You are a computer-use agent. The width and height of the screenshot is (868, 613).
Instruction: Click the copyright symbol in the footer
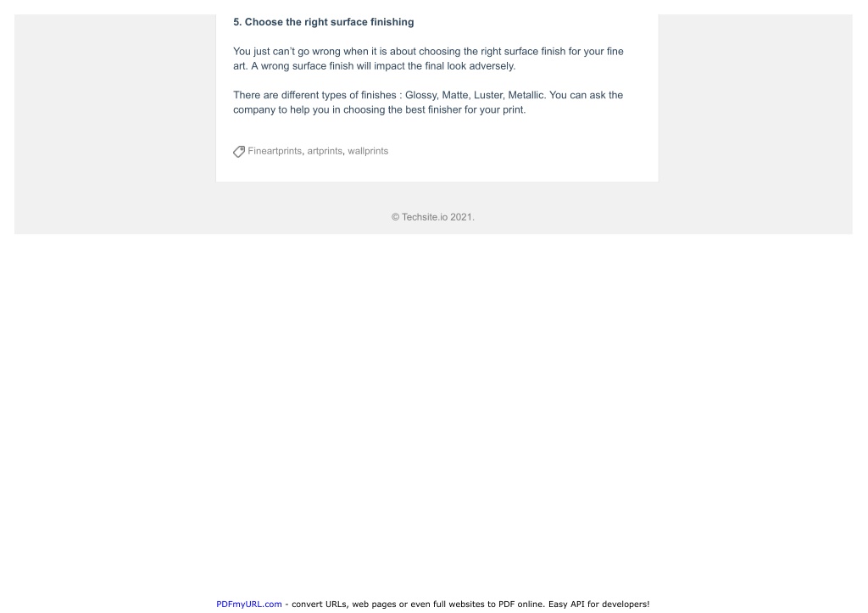click(395, 217)
